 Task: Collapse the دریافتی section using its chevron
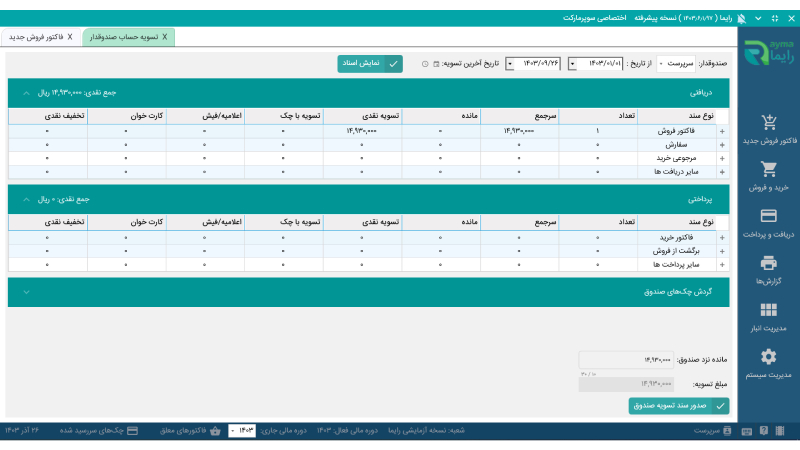27,93
